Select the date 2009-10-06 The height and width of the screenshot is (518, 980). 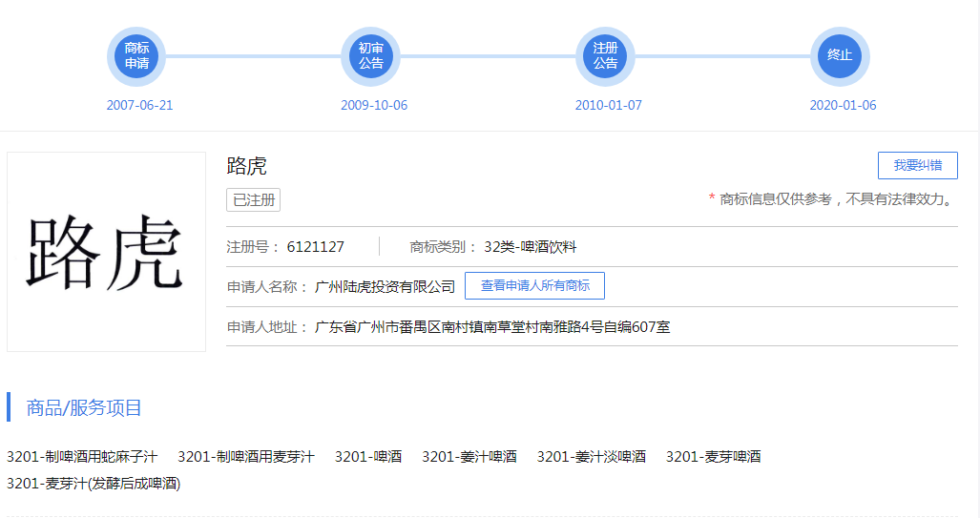[374, 105]
